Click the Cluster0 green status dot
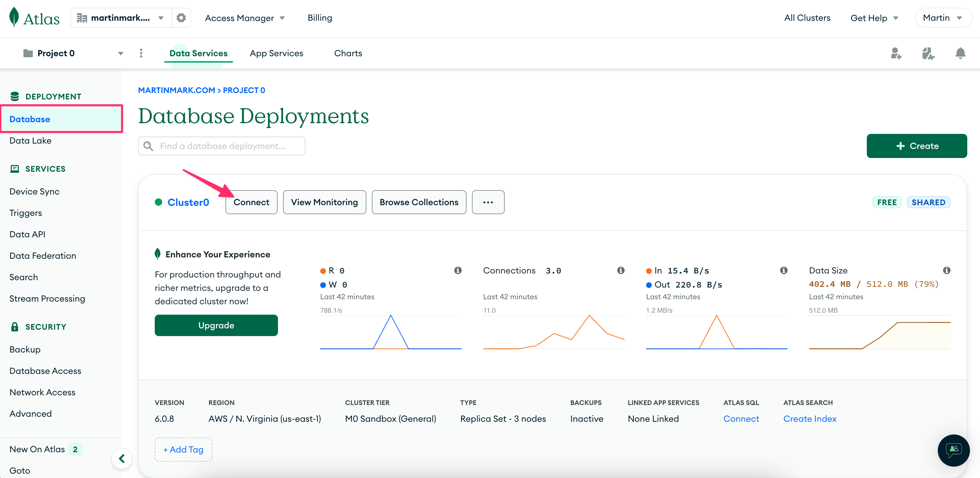980x478 pixels. [x=159, y=202]
